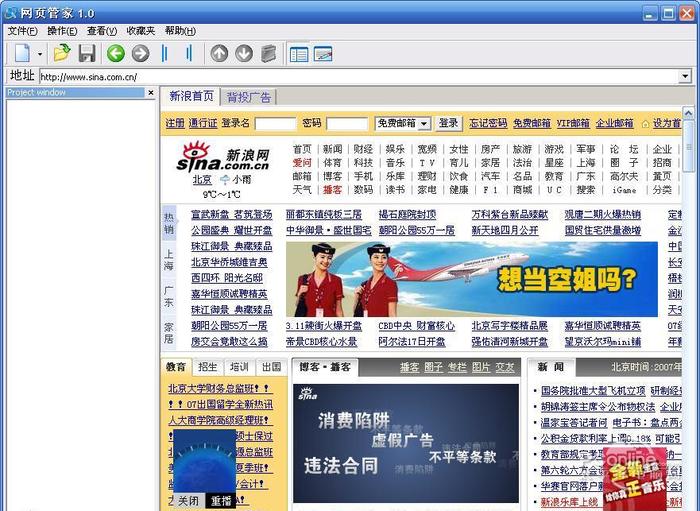The image size is (700, 511).
Task: Click the picture view toolbar icon
Action: (x=323, y=54)
